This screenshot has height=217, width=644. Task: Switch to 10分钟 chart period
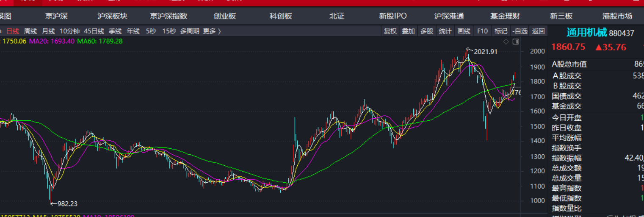[69, 31]
